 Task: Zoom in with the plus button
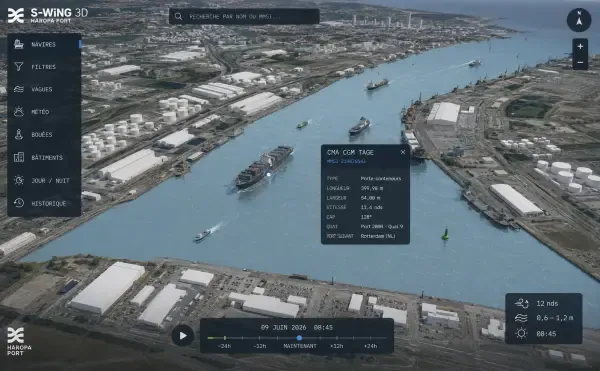580,46
